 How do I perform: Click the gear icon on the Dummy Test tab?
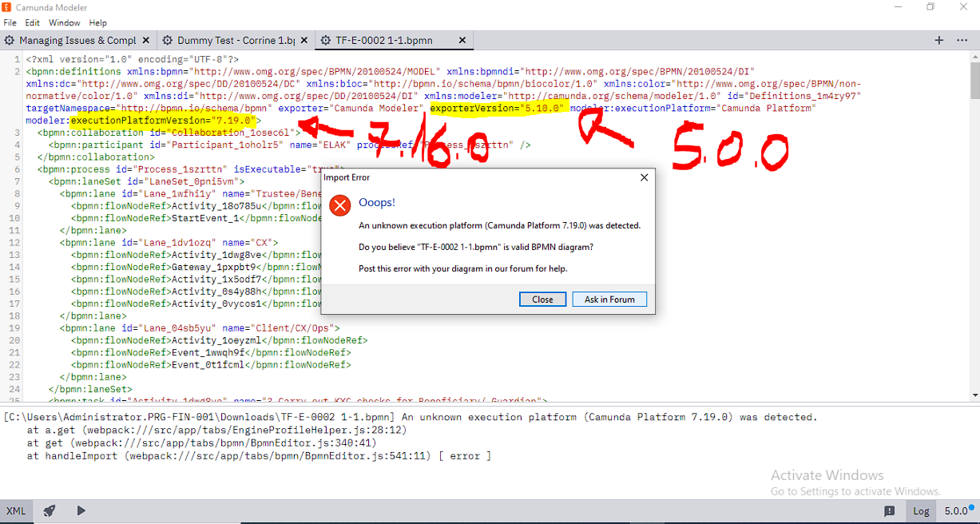coord(168,39)
